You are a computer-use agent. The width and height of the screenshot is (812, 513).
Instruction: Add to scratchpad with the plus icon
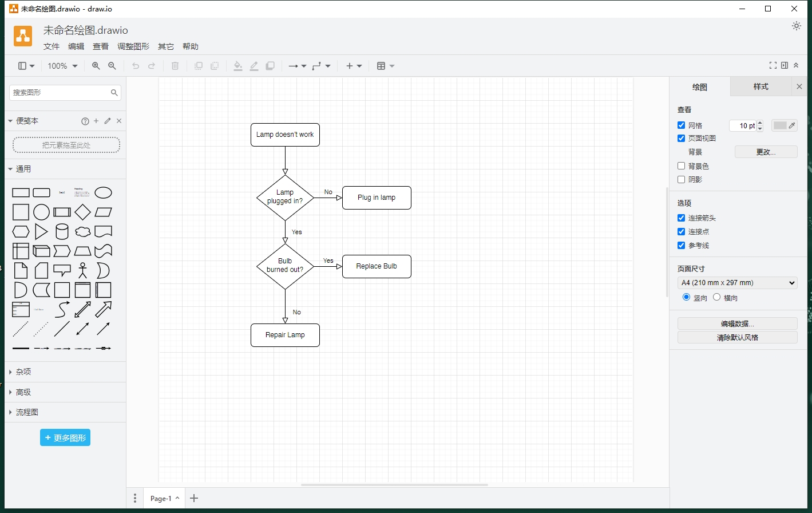(x=96, y=121)
